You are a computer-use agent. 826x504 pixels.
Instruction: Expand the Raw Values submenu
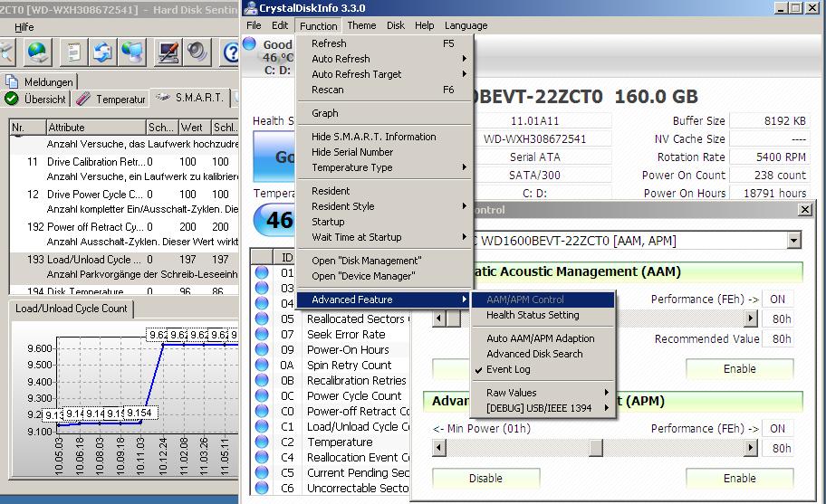coord(543,393)
